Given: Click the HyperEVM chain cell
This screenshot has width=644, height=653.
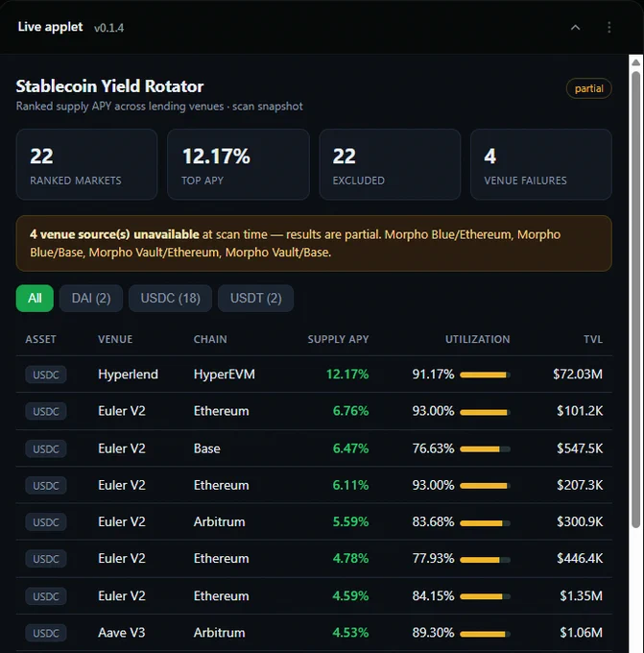Looking at the screenshot, I should click(x=224, y=374).
